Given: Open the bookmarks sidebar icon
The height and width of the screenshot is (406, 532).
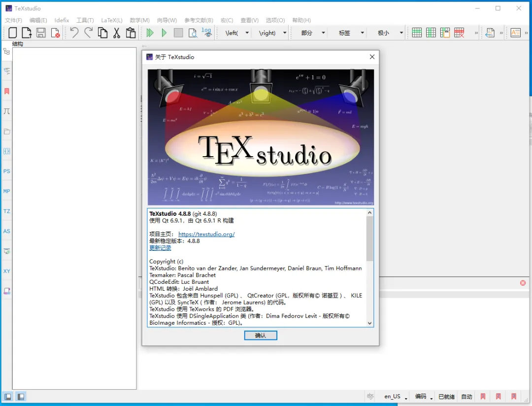Looking at the screenshot, I should (6, 91).
